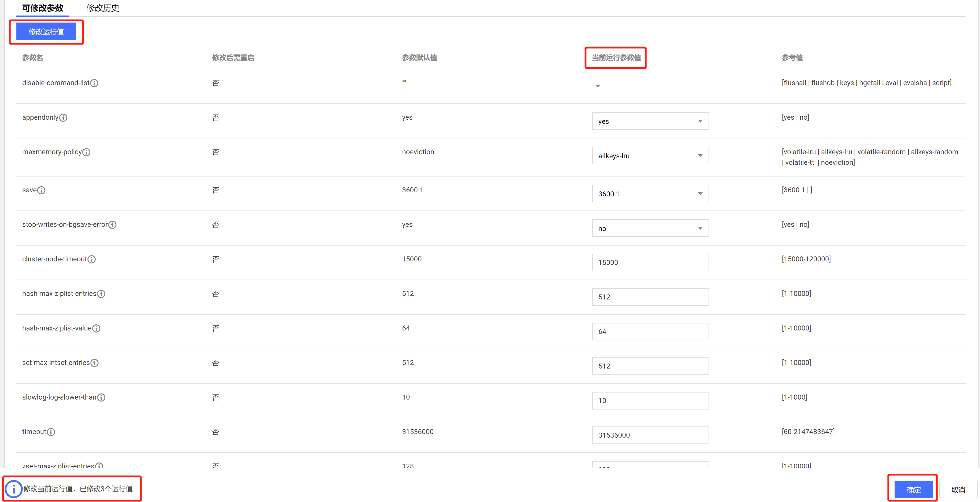Click info icon next to maxmemory-policy
980x502 pixels.
[86, 152]
